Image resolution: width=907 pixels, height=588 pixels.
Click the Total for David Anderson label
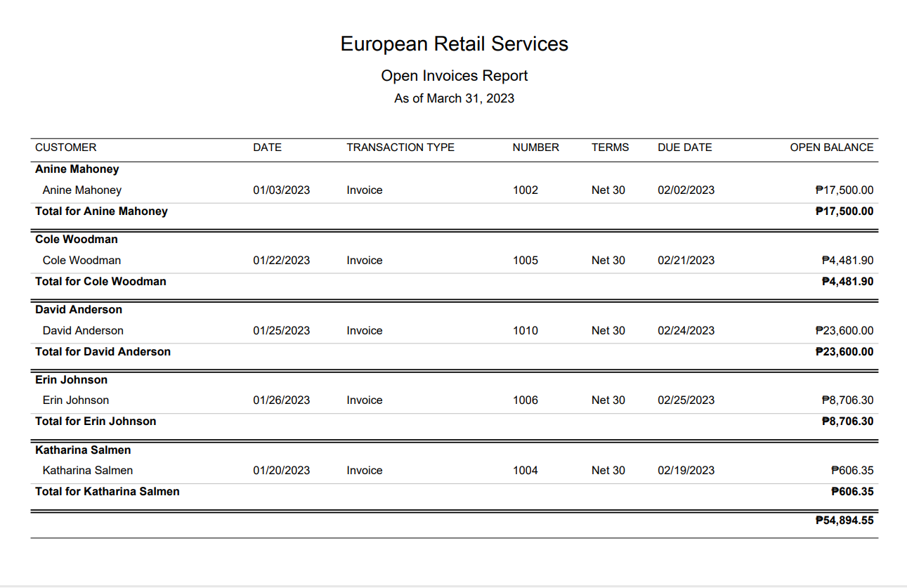(x=103, y=352)
